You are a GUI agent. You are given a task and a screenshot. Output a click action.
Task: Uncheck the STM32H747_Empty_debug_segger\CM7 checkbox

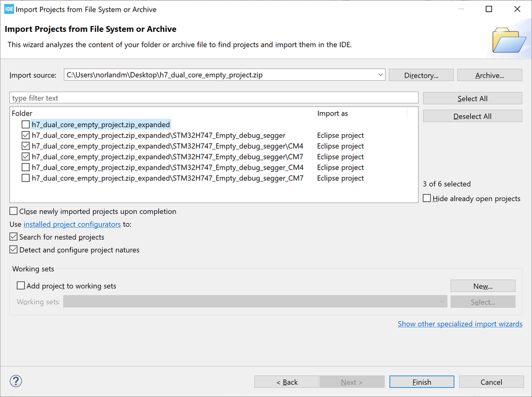[x=26, y=156]
